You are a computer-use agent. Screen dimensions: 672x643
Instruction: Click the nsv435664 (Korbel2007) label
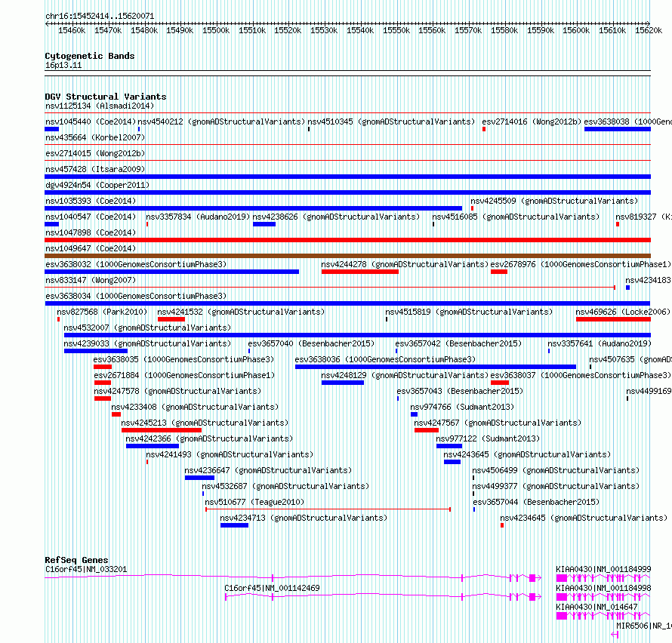[95, 137]
